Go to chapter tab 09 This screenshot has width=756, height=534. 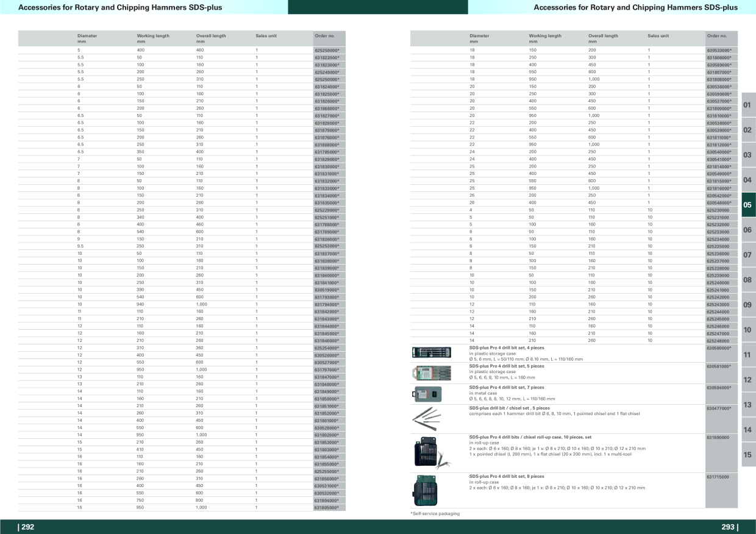coord(748,305)
